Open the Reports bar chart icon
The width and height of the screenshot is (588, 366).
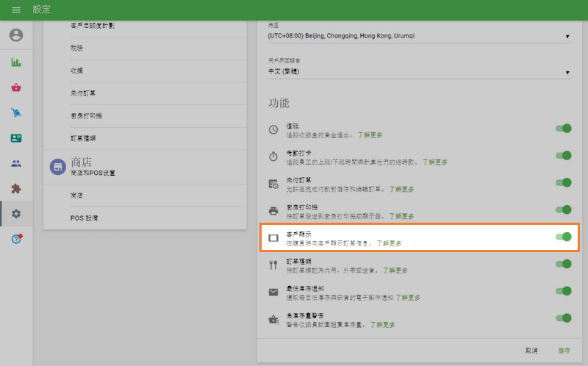click(16, 62)
